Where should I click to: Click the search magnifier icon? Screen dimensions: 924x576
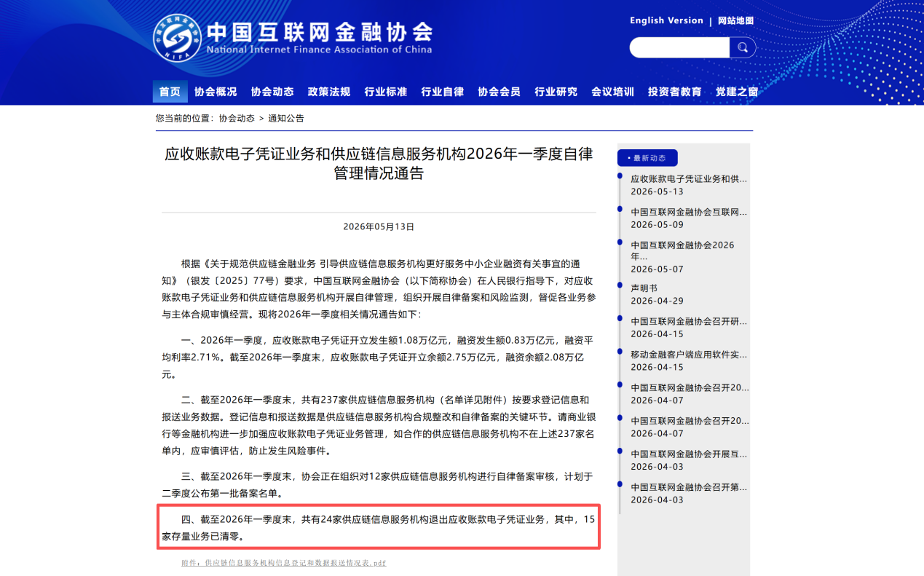click(x=742, y=47)
